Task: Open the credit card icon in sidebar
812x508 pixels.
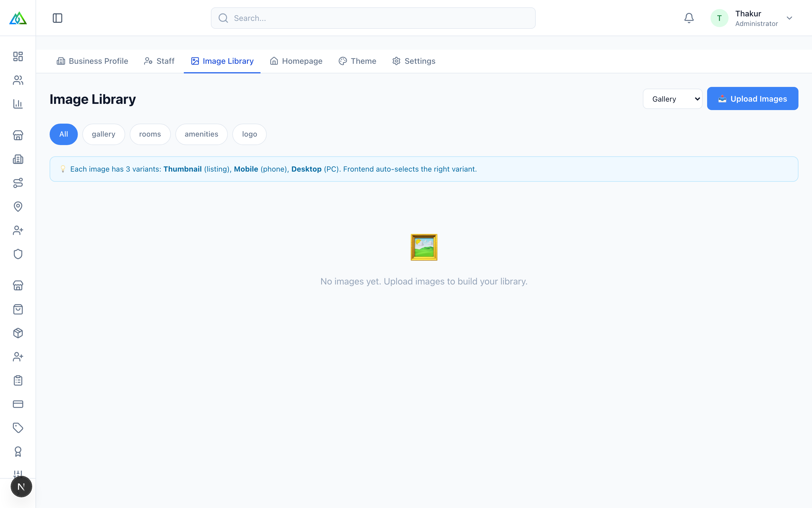Action: (18, 404)
